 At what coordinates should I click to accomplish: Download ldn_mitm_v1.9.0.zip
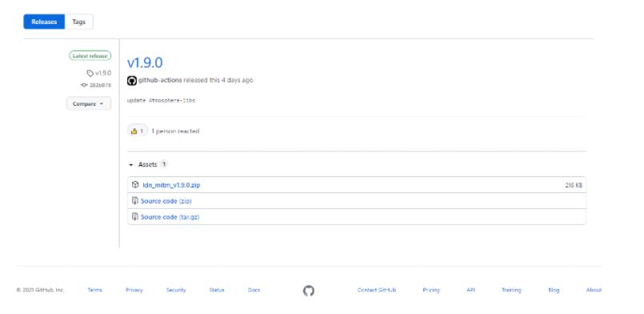171,185
